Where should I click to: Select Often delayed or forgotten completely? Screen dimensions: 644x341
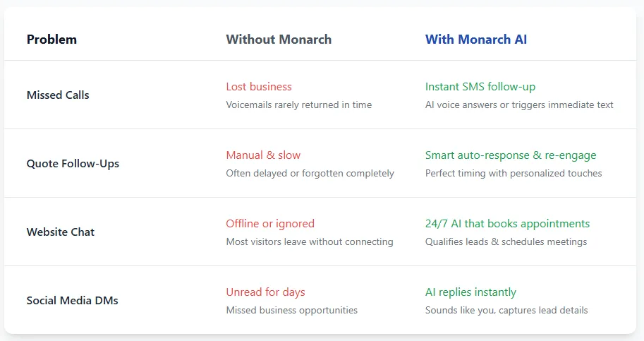coord(310,174)
